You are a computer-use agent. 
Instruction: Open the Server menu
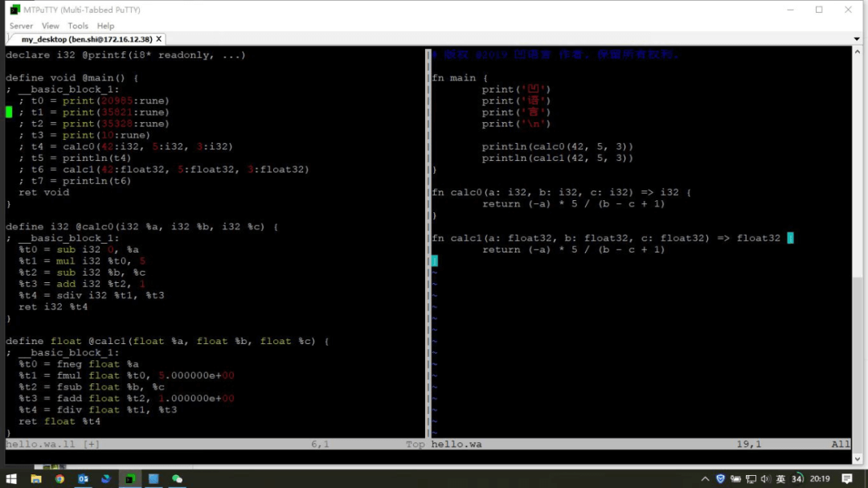click(x=21, y=26)
